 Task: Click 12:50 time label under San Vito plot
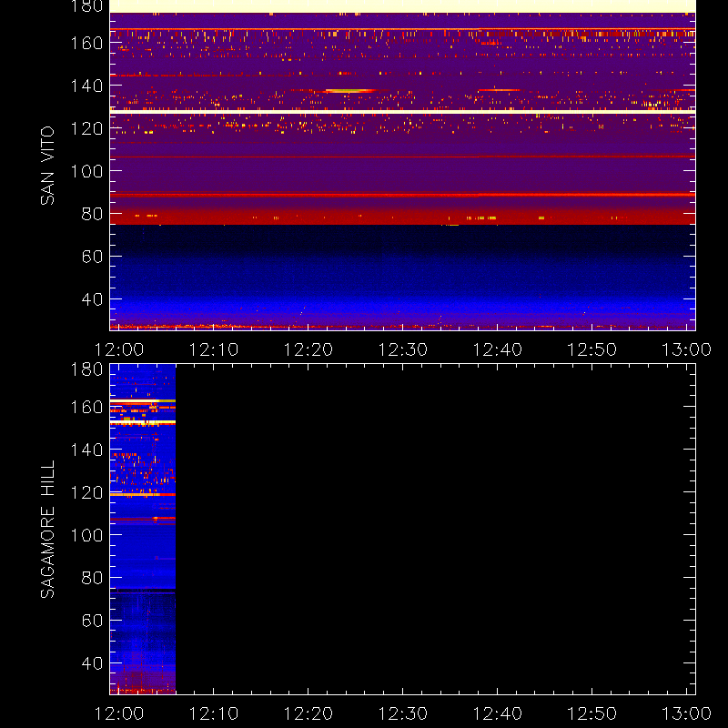(592, 349)
